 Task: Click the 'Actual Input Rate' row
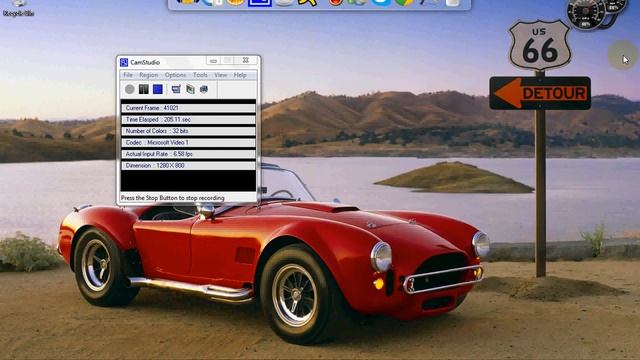(x=188, y=154)
